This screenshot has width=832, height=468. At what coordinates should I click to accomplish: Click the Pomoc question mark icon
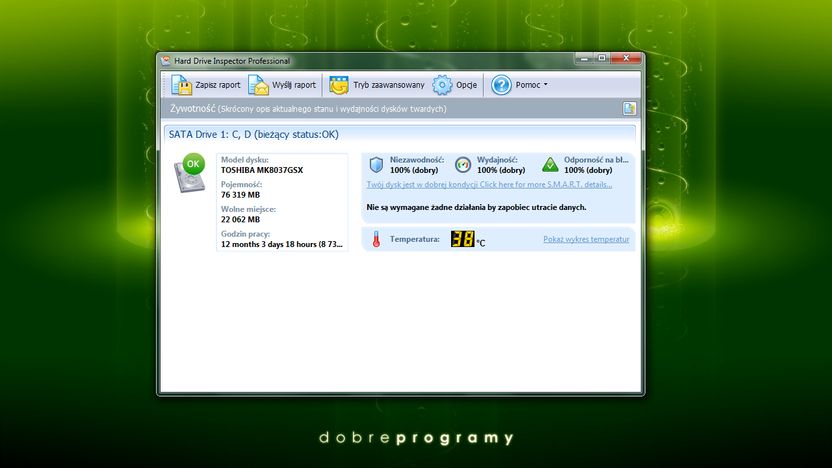click(x=501, y=85)
